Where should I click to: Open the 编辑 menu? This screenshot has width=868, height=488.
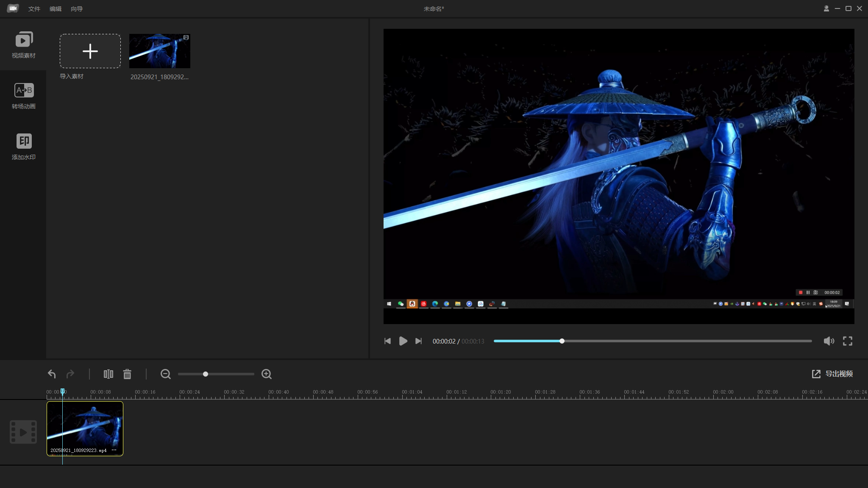(56, 9)
